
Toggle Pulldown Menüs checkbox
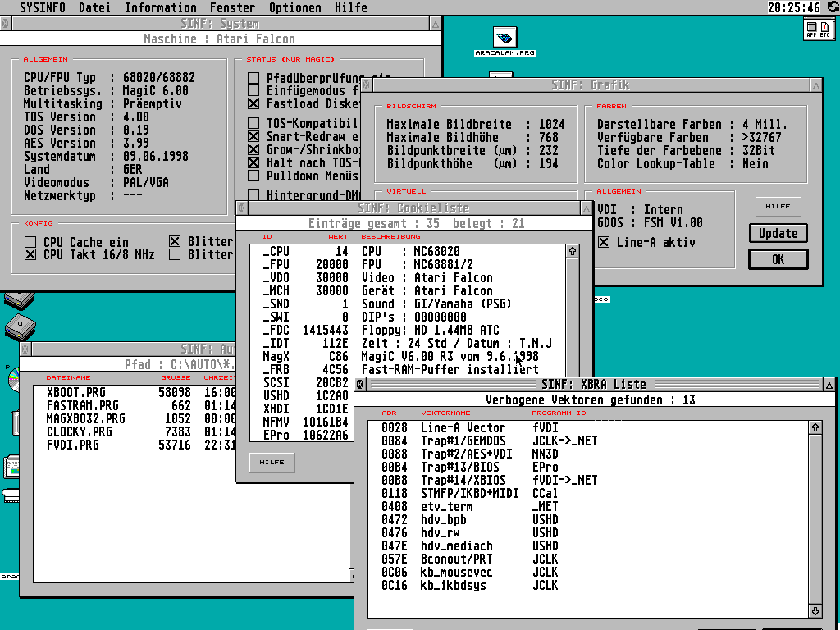coord(253,176)
